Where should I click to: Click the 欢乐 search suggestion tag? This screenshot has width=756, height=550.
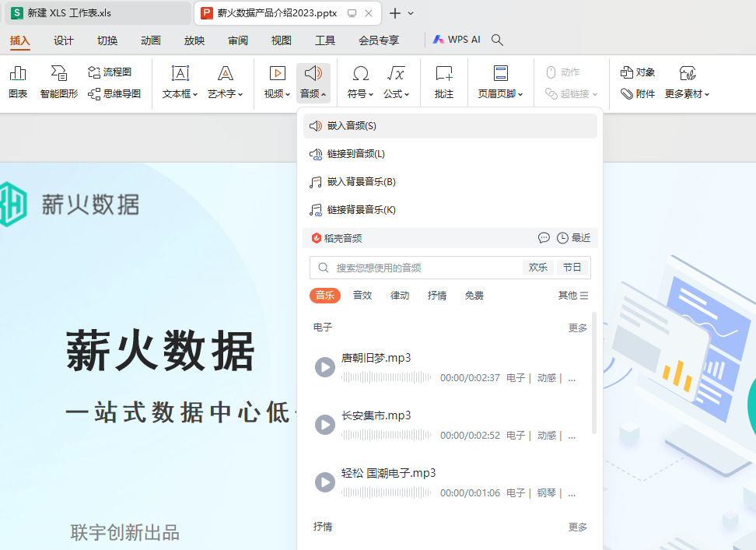tap(538, 268)
